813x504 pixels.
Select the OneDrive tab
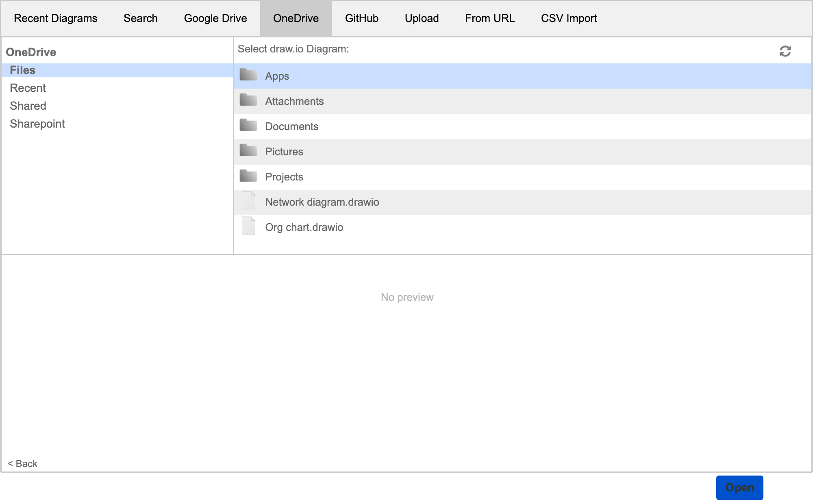pos(296,18)
